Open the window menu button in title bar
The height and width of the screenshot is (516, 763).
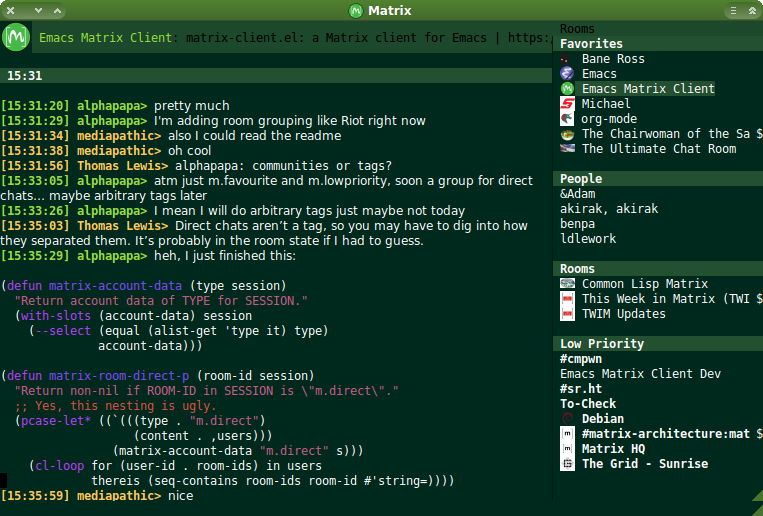(x=733, y=10)
